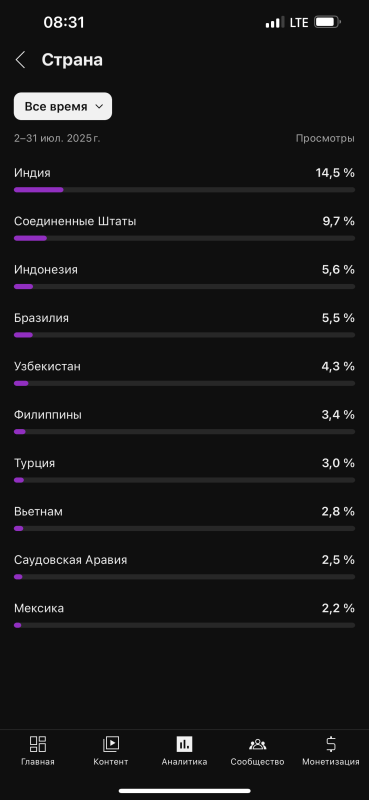
Task: Click the Просмотры column header
Action: [325, 138]
